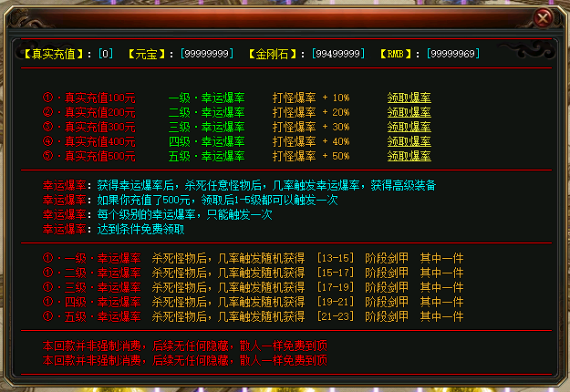
Task: Claim drop rate for 500元 recharge row
Action: [x=409, y=156]
